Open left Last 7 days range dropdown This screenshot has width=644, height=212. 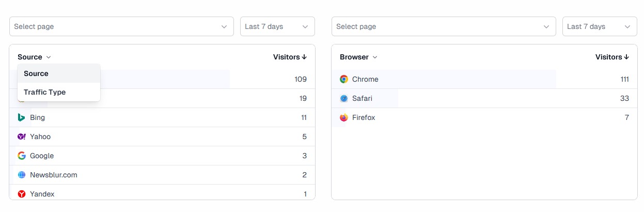coord(277,26)
